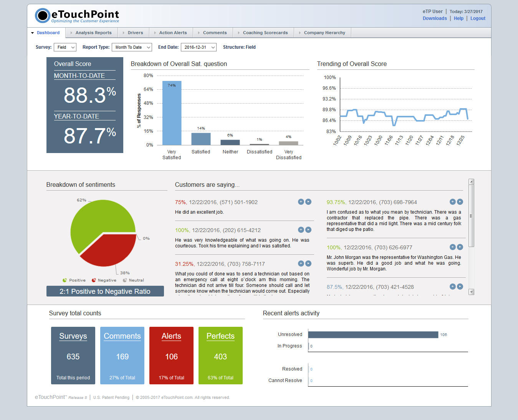This screenshot has height=420, width=518.
Task: Click plus icon on (703) 421-4528 comment
Action: pos(453,287)
